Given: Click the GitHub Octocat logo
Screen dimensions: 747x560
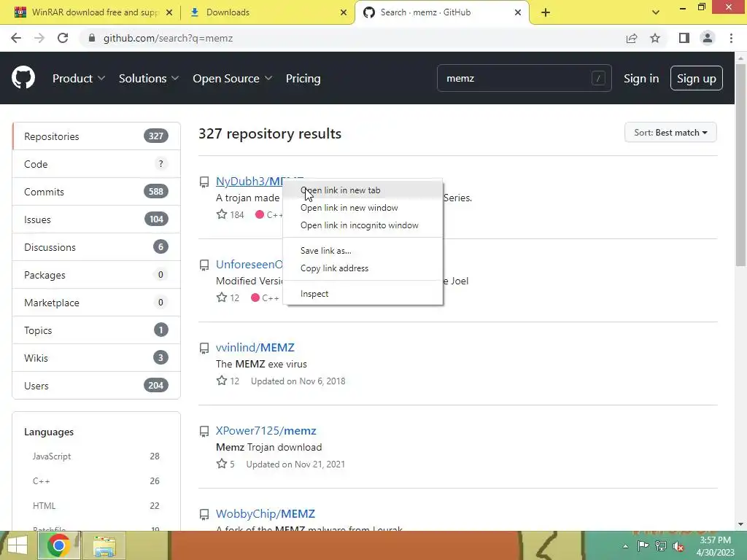Looking at the screenshot, I should [23, 78].
